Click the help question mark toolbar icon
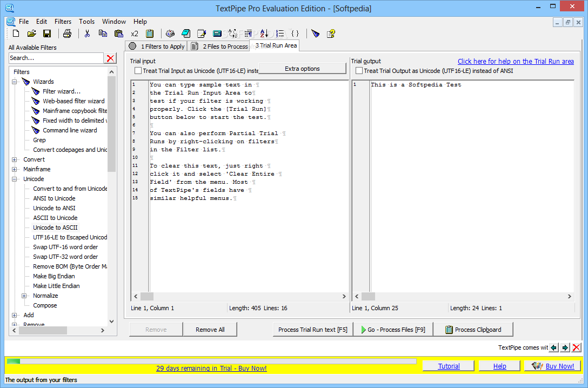This screenshot has height=388, width=588. pos(331,34)
